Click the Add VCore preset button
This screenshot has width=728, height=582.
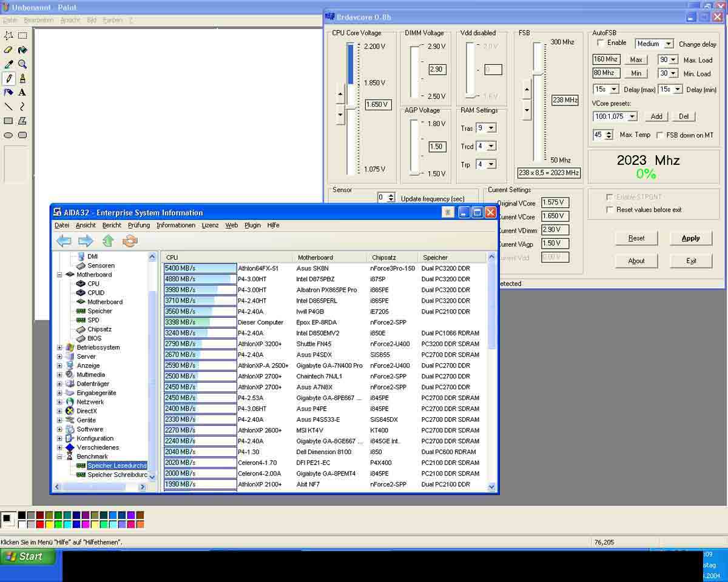(656, 116)
